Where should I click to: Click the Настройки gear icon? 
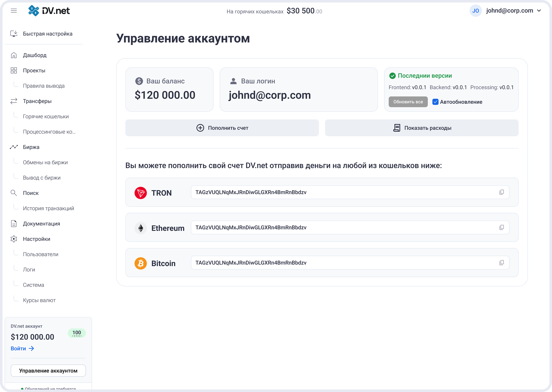click(x=14, y=239)
